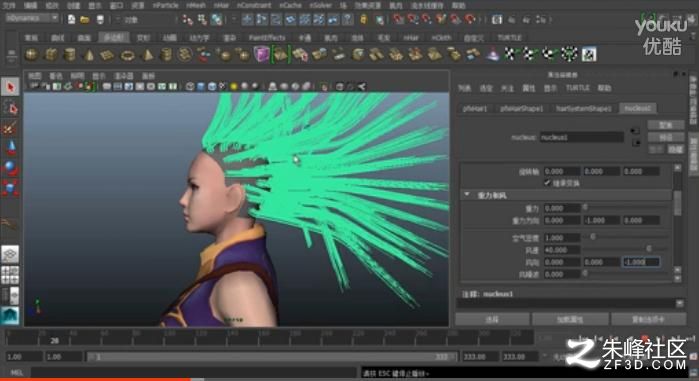Image resolution: width=699 pixels, height=381 pixels.
Task: Click the nucleus input connection arrow button
Action: point(635,131)
